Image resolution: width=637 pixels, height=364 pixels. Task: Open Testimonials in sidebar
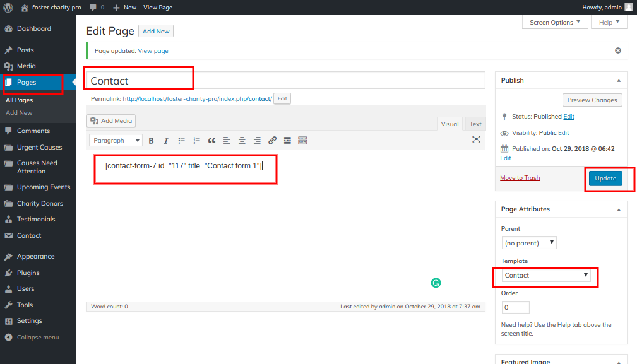pyautogui.click(x=36, y=219)
